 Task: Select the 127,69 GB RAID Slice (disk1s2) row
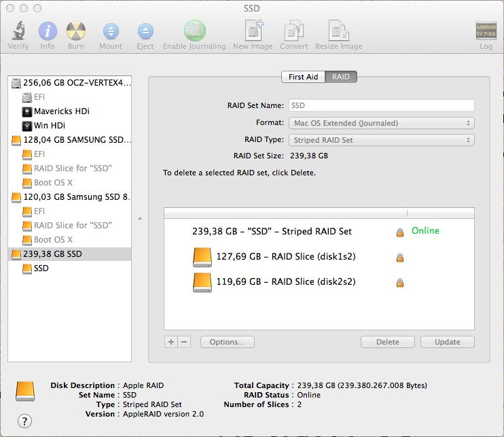[x=319, y=257]
